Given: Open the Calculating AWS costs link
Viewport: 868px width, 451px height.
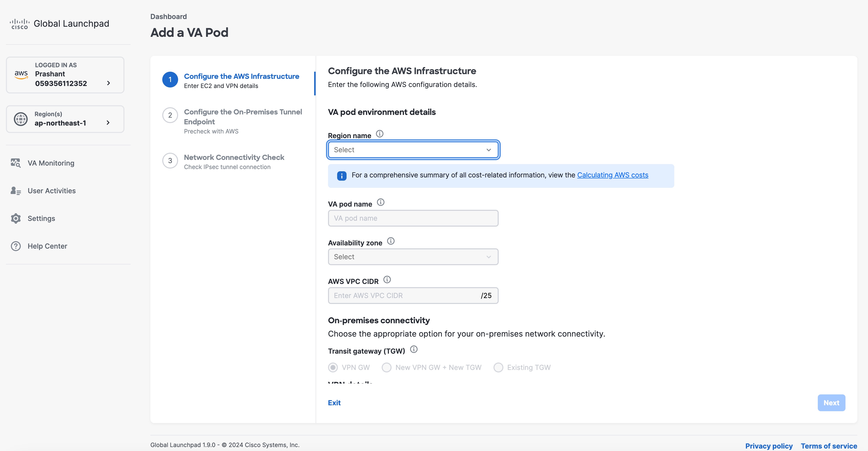Looking at the screenshot, I should tap(612, 175).
